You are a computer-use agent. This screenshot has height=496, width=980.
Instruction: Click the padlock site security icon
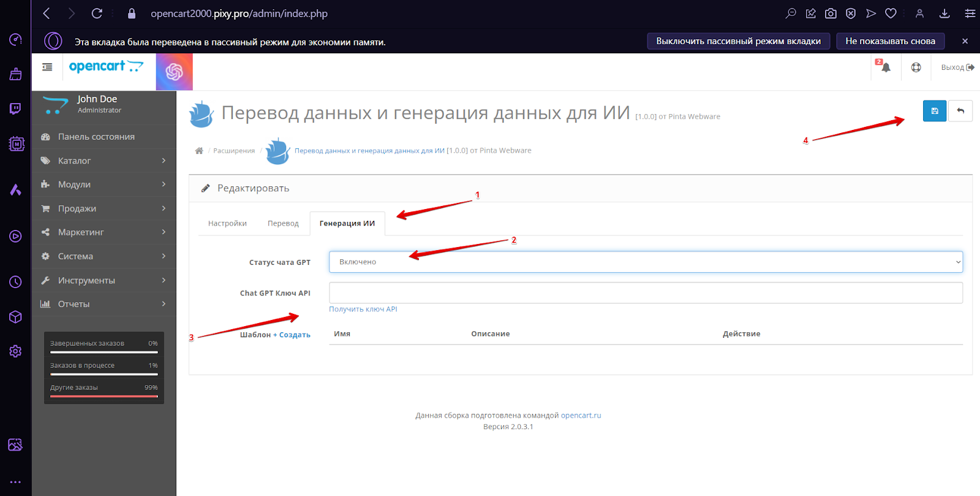point(132,13)
